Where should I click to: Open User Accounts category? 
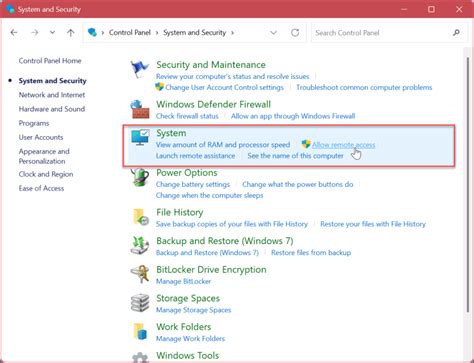pos(41,137)
